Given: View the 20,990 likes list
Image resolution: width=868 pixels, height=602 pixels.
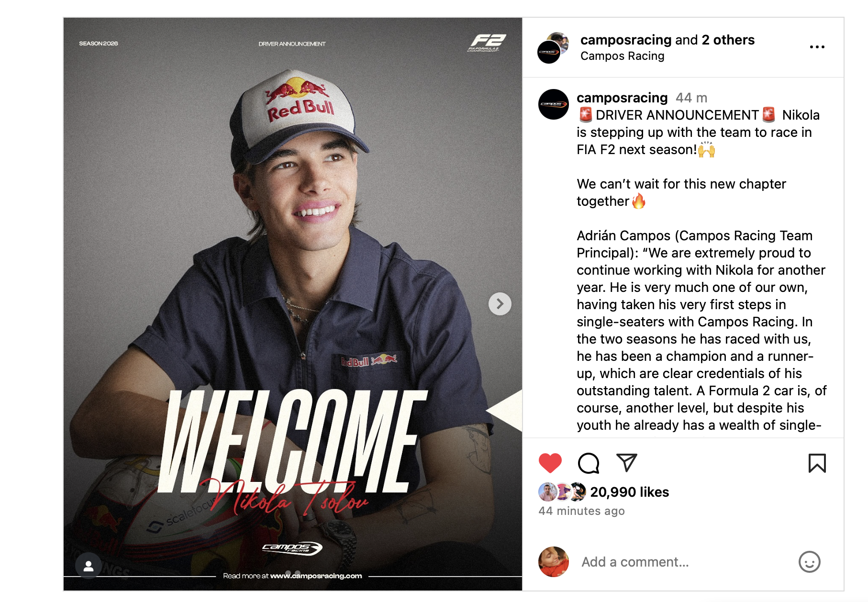Looking at the screenshot, I should (629, 492).
